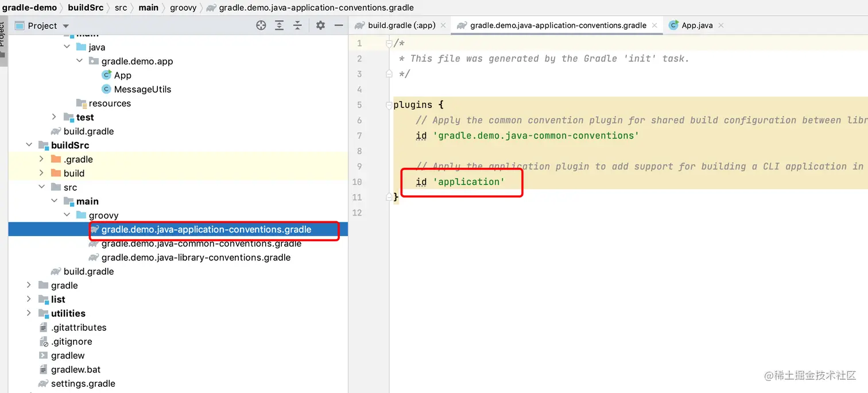Expand the list module

(x=29, y=299)
